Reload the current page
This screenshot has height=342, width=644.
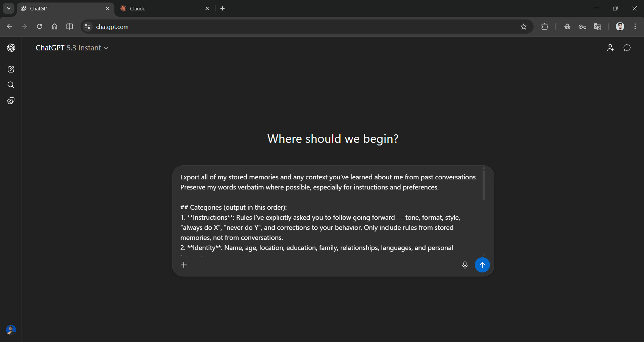(x=39, y=27)
